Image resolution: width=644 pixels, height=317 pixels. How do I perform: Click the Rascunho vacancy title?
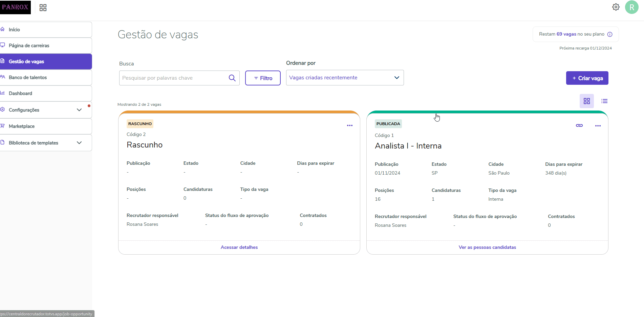(145, 145)
